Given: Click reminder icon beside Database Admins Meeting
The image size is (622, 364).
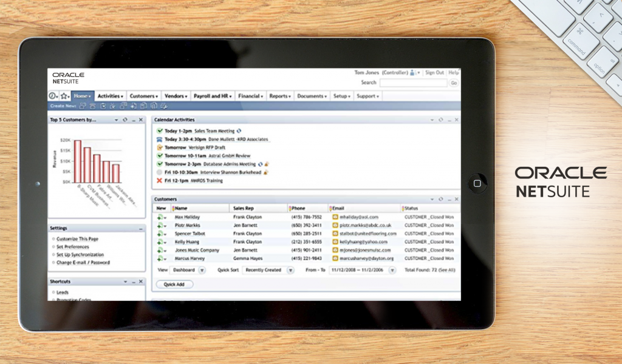Looking at the screenshot, I should click(x=265, y=164).
